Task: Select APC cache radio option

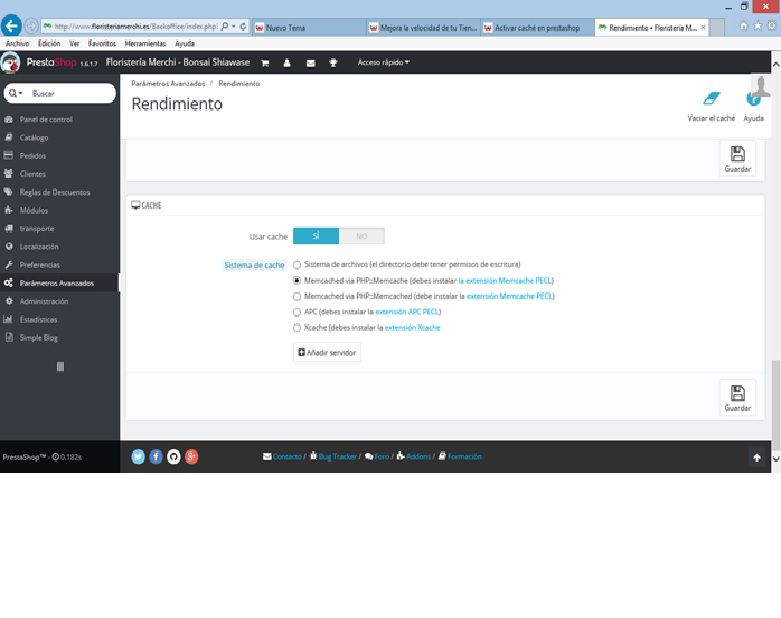Action: 297,312
